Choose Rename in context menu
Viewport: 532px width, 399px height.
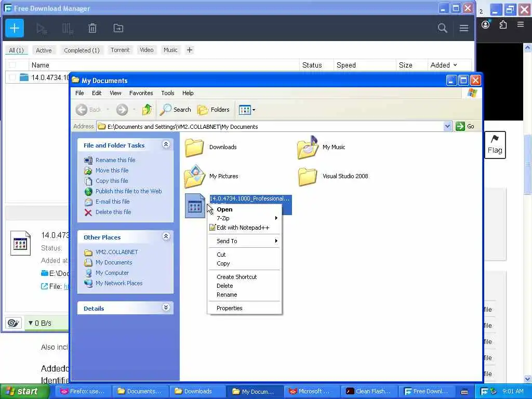click(244, 295)
